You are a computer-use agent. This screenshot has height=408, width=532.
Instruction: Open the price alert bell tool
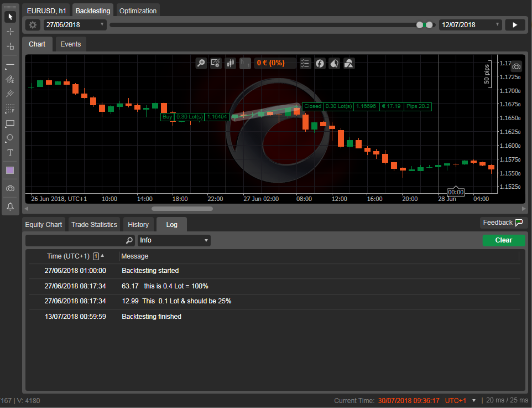(x=10, y=206)
